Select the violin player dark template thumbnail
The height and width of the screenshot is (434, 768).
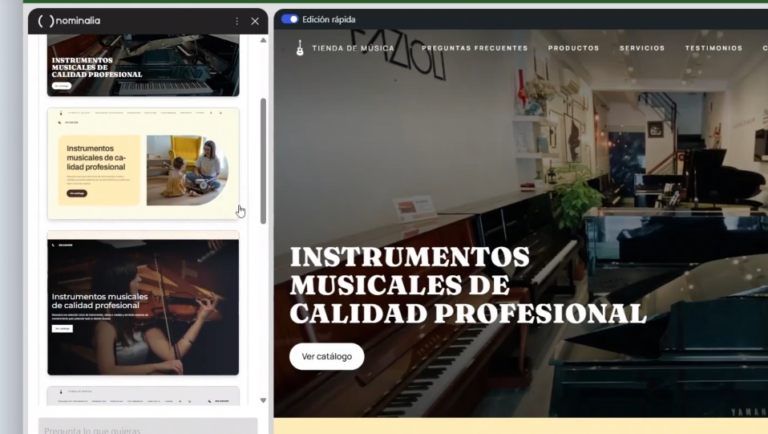143,303
